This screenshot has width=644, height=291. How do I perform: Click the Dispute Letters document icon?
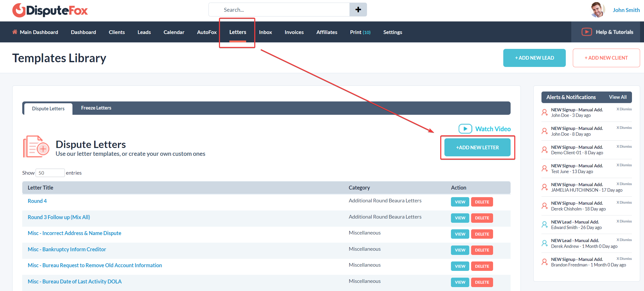36,147
